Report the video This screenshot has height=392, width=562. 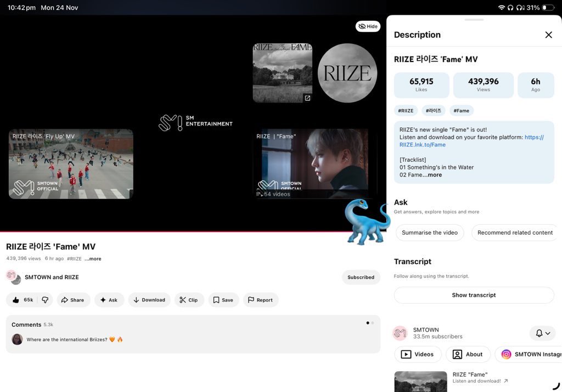(261, 300)
